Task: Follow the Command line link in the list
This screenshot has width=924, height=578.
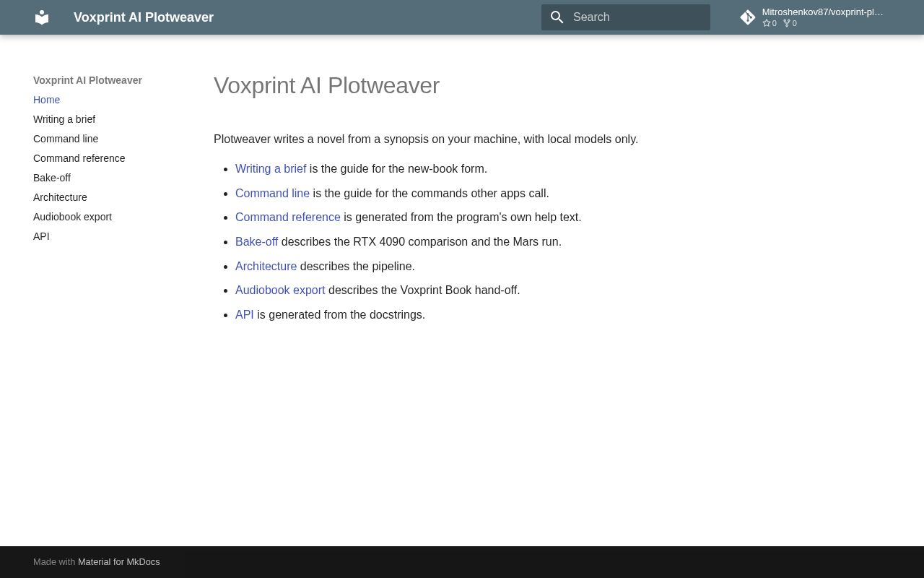Action: click(x=272, y=194)
